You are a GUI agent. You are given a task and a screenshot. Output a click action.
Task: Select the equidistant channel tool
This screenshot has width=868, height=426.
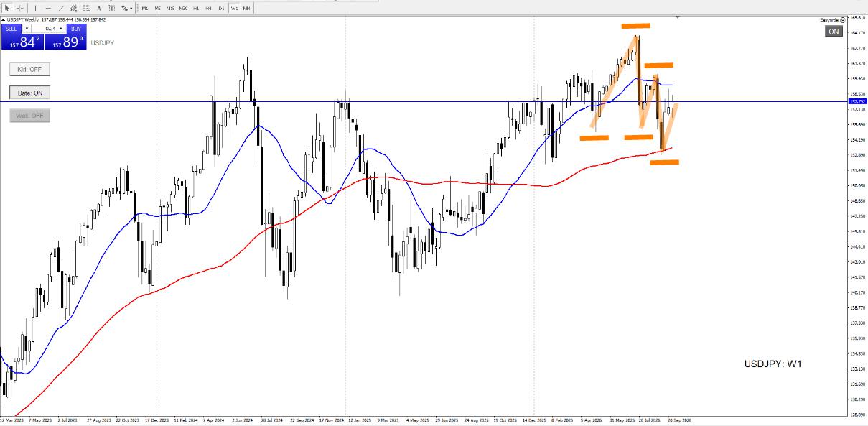click(74, 8)
